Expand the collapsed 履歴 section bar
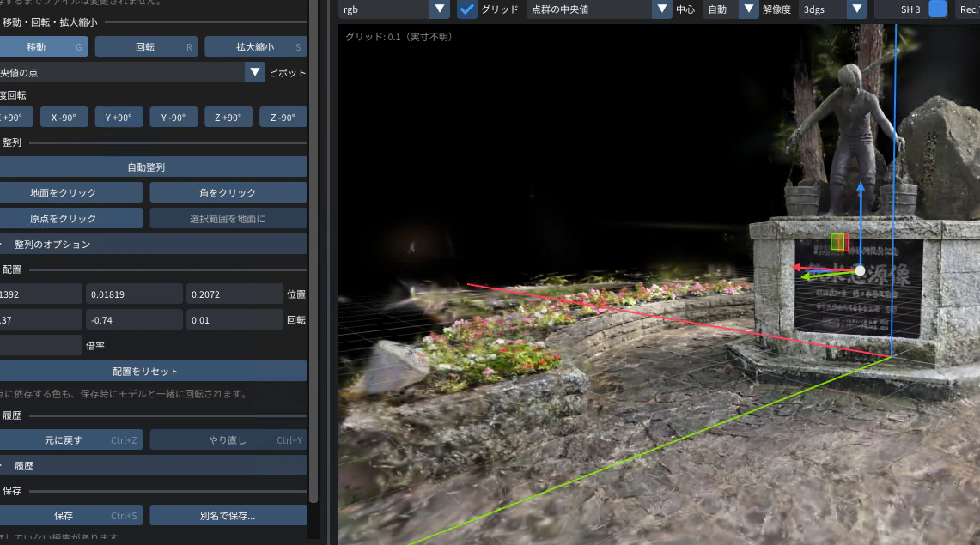The height and width of the screenshot is (545, 980). pyautogui.click(x=154, y=466)
